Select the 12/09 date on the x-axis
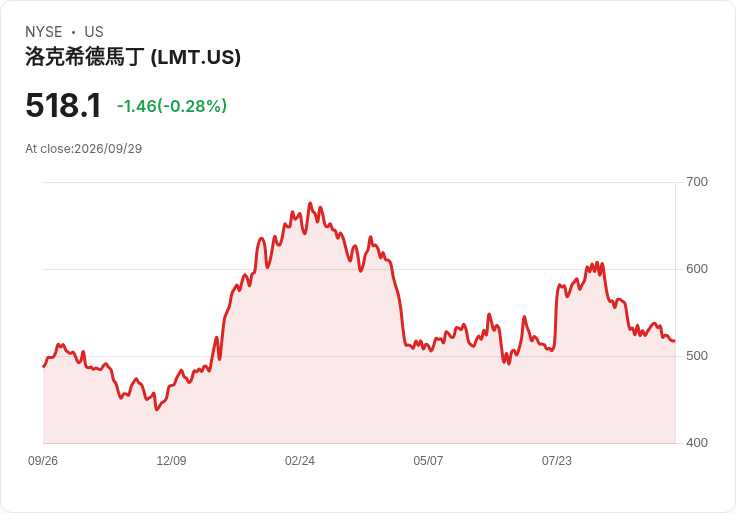This screenshot has height=513, width=736. [x=171, y=461]
